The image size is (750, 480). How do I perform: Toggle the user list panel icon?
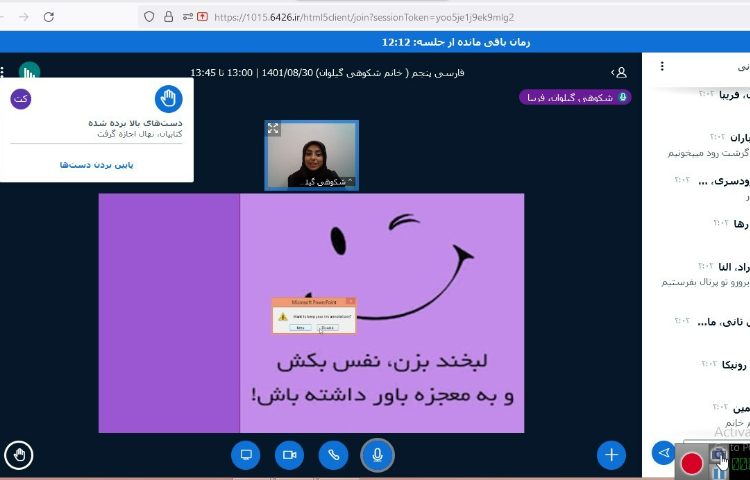pos(619,73)
